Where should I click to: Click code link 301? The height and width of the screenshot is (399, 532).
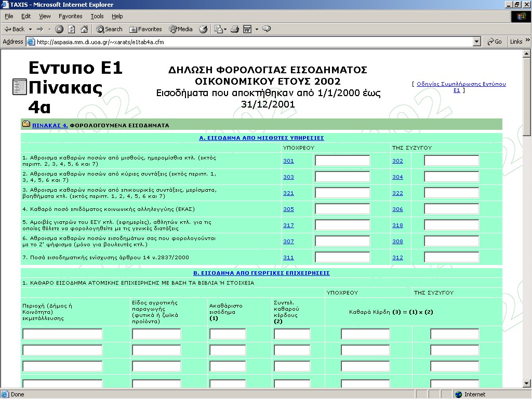pos(288,161)
